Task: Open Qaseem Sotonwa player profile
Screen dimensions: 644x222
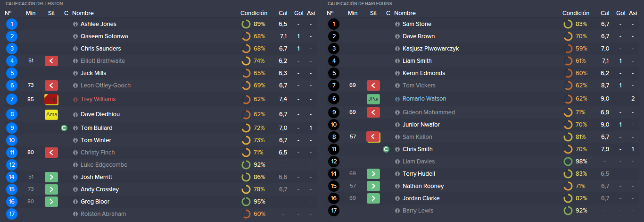Action: (x=104, y=36)
